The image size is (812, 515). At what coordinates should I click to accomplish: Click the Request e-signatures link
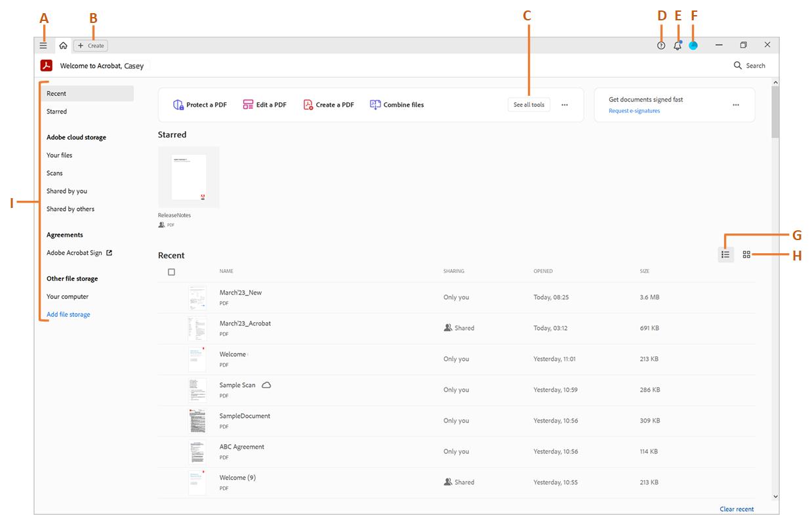[x=634, y=111]
